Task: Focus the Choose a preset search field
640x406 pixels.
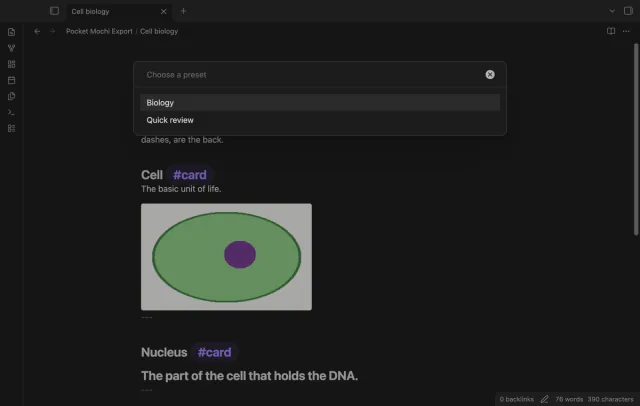Action: [312, 75]
